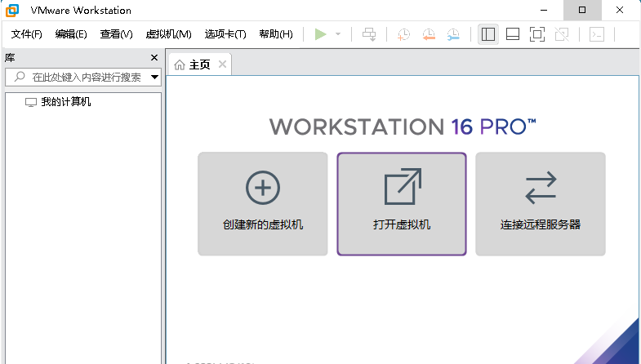Open the 查看(V) menu
This screenshot has width=641, height=364.
[x=117, y=34]
